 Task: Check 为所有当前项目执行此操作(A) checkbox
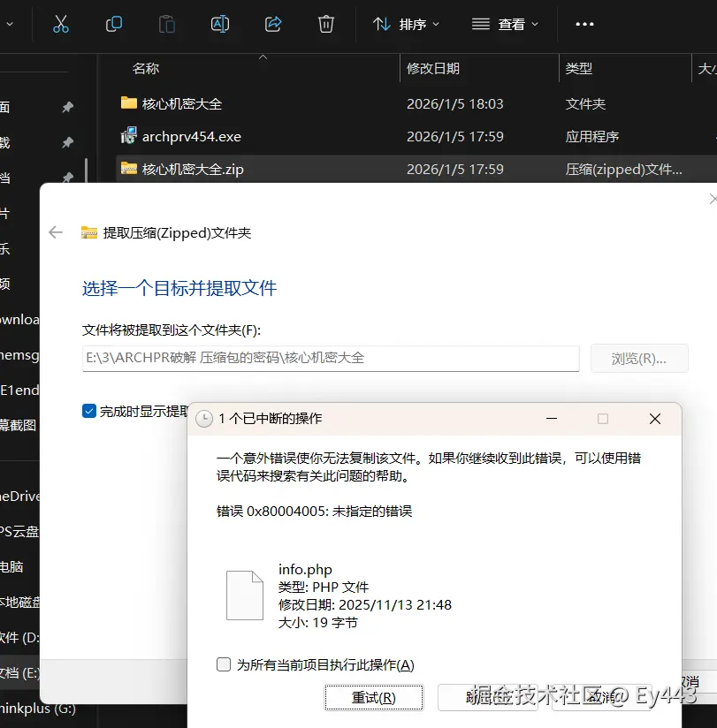click(x=224, y=664)
